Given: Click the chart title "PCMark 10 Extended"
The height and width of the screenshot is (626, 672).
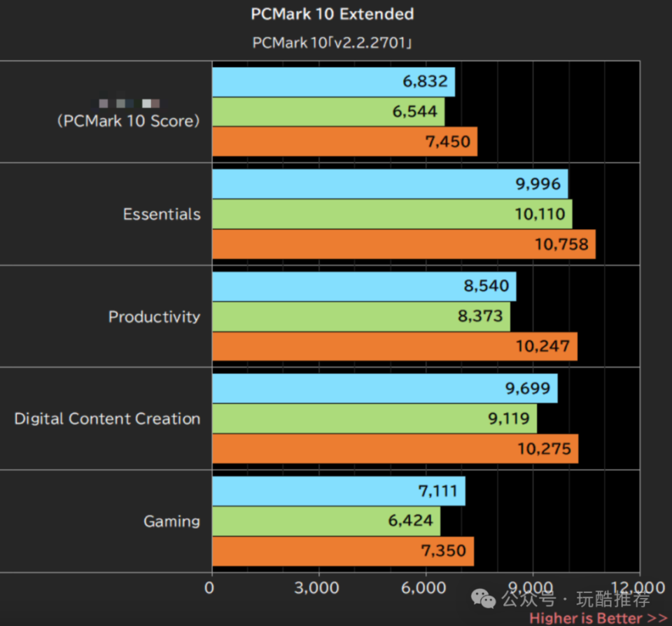Looking at the screenshot, I should point(332,14).
